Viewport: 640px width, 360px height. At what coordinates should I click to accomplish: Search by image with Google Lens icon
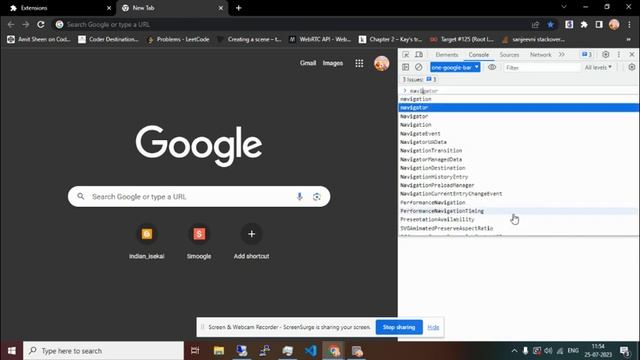pyautogui.click(x=317, y=197)
